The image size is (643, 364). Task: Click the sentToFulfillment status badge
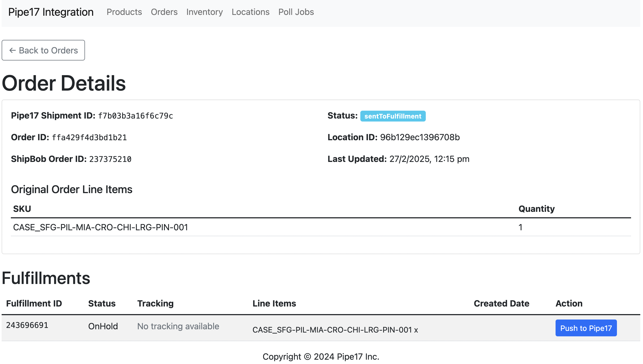click(x=393, y=116)
